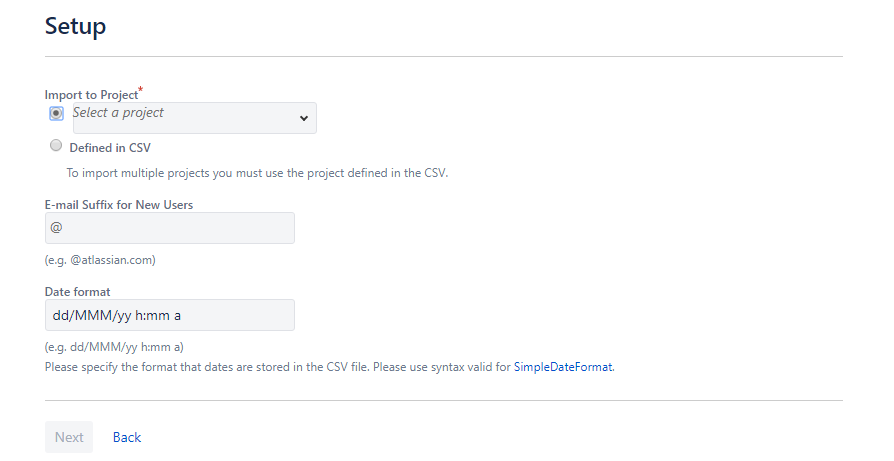Click the chevron arrow in project dropdown
The height and width of the screenshot is (461, 894).
(x=304, y=118)
